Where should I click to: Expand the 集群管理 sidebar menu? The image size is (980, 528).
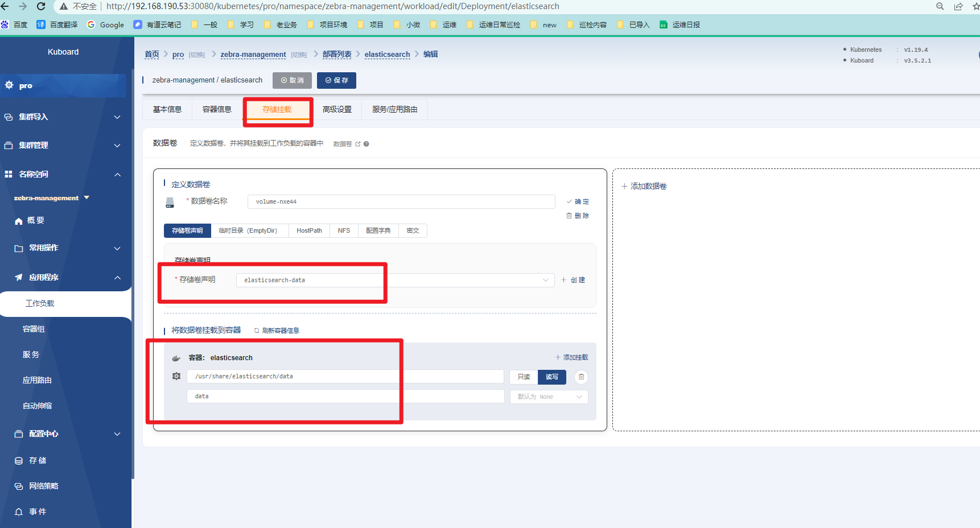(x=63, y=145)
